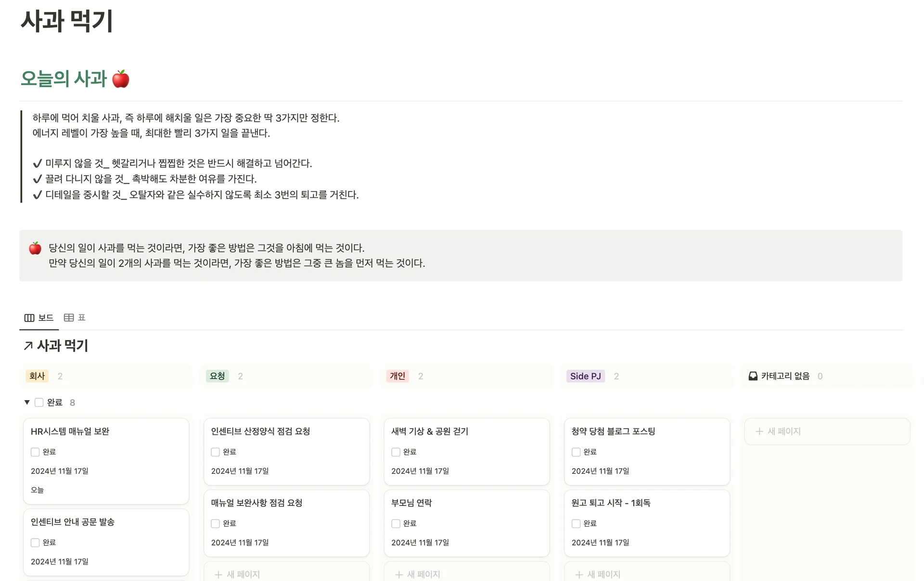Click the apple emoji beside 오늘의 사과

point(121,78)
